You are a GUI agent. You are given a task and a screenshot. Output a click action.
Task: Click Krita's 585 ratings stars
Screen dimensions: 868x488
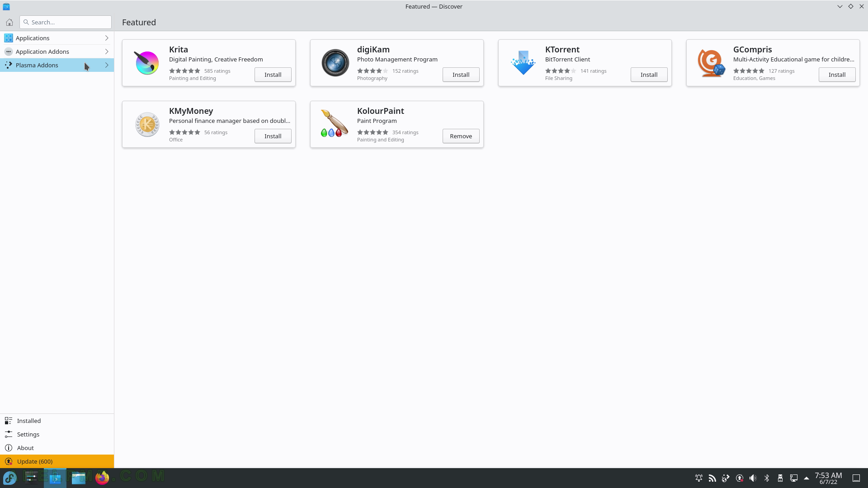click(184, 71)
